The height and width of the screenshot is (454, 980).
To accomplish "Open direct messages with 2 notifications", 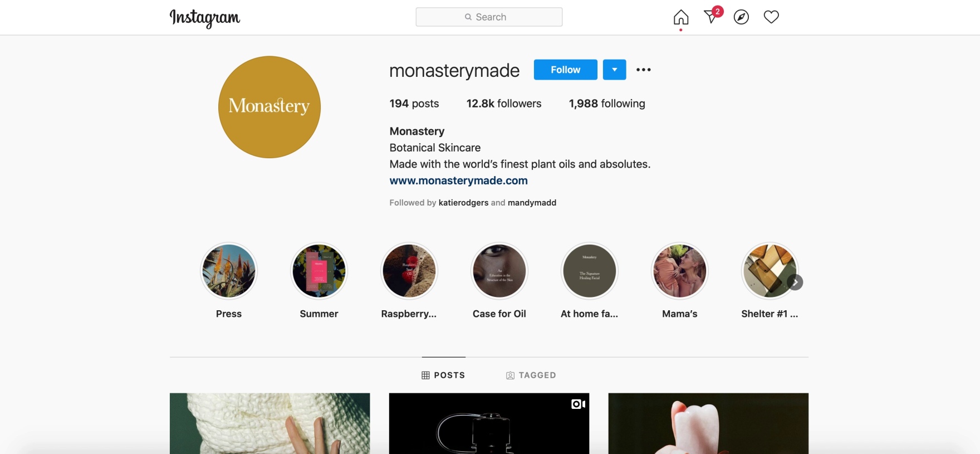I will coord(712,16).
